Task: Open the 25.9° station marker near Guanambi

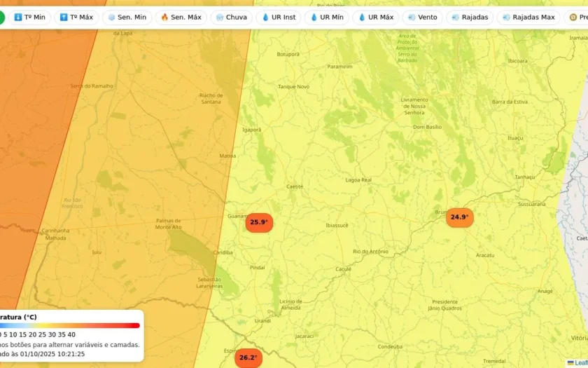Action: [258, 222]
